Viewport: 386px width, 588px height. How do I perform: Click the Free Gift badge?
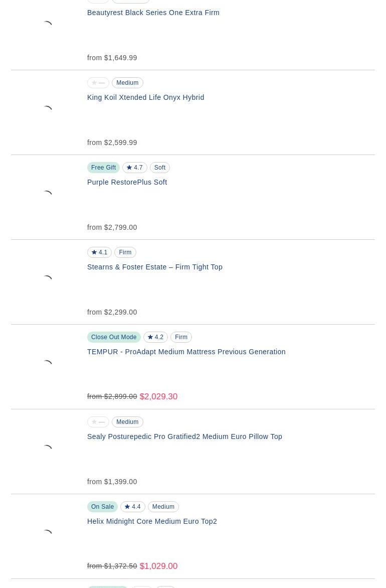click(103, 168)
